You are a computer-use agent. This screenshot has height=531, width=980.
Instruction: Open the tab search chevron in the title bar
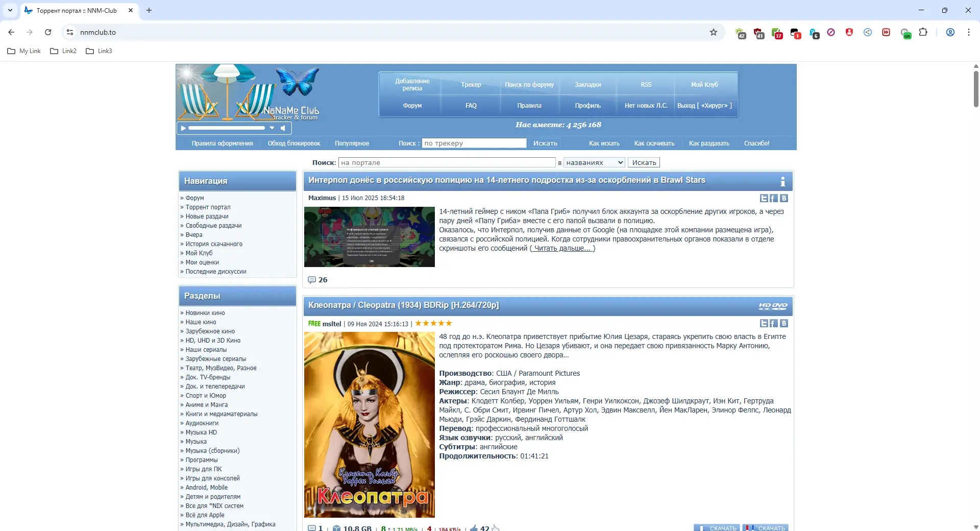point(10,10)
